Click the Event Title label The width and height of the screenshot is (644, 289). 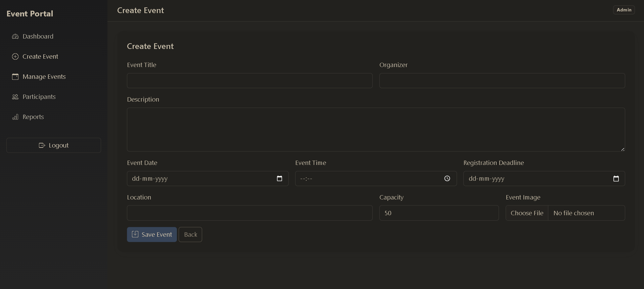pos(142,65)
